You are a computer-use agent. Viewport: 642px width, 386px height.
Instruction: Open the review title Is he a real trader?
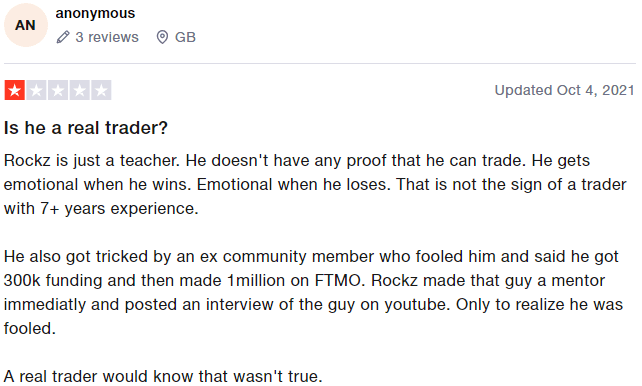pos(86,128)
